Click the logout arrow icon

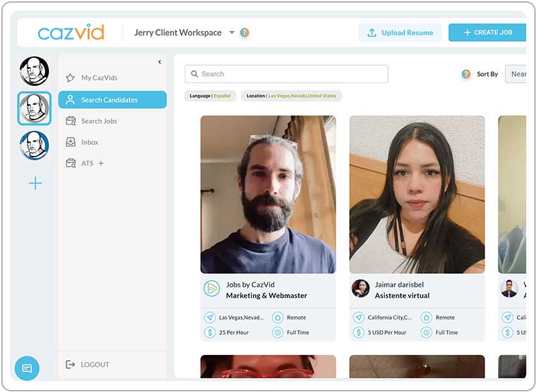click(70, 364)
